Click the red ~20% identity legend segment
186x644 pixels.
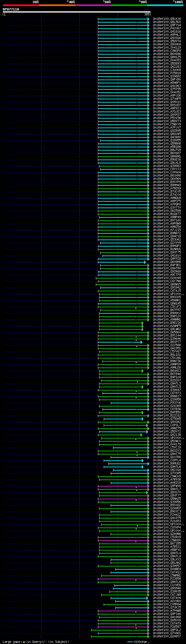(21, 5)
